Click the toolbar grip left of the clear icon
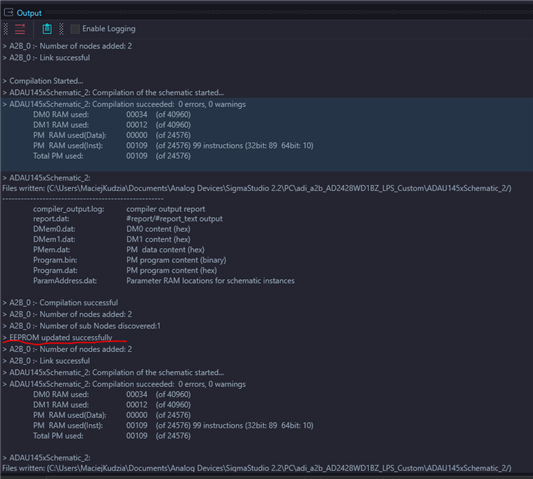The height and width of the screenshot is (479, 533). click(6, 29)
